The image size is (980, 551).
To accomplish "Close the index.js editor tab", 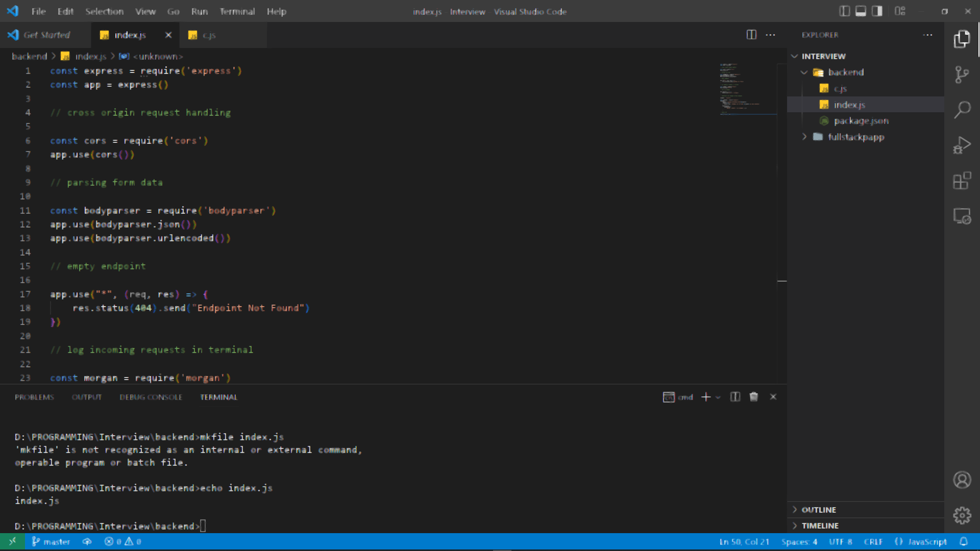I will [x=168, y=35].
